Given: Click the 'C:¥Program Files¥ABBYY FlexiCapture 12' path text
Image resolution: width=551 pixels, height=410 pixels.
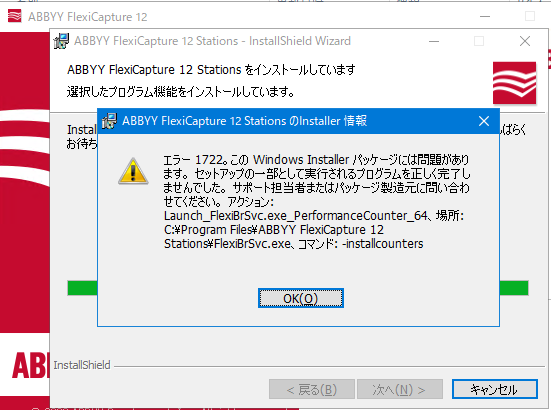Looking at the screenshot, I should pyautogui.click(x=274, y=230).
